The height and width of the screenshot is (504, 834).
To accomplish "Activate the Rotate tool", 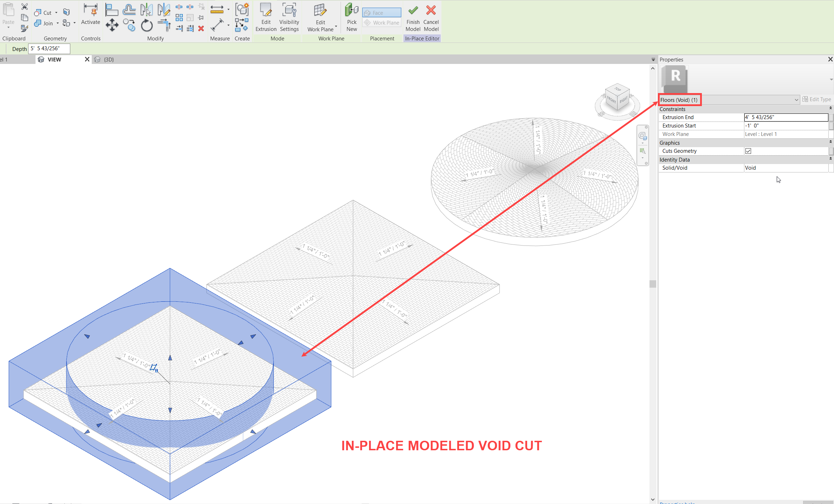I will [x=147, y=25].
